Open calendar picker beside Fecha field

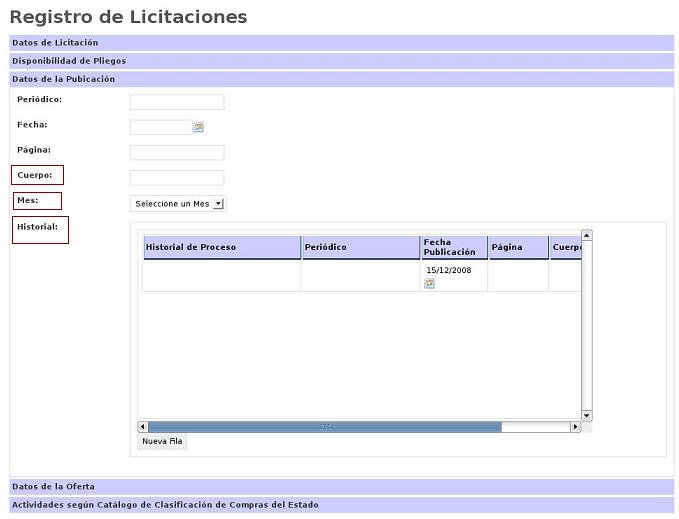pyautogui.click(x=199, y=128)
